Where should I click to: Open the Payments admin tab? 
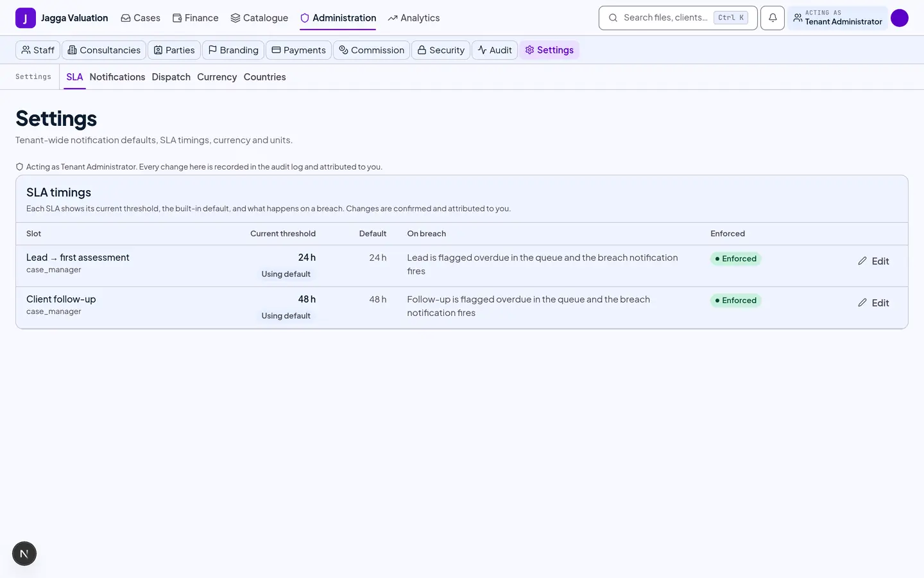coord(298,50)
